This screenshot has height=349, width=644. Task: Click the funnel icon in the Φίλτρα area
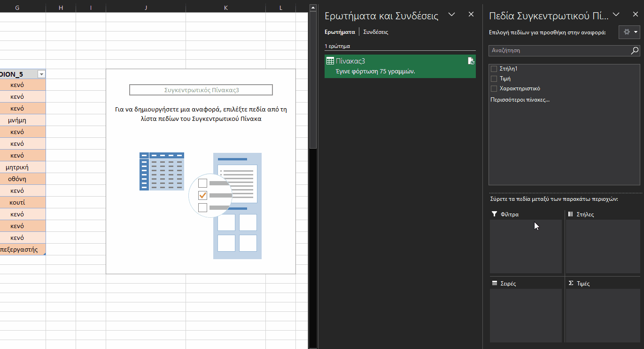[494, 214]
